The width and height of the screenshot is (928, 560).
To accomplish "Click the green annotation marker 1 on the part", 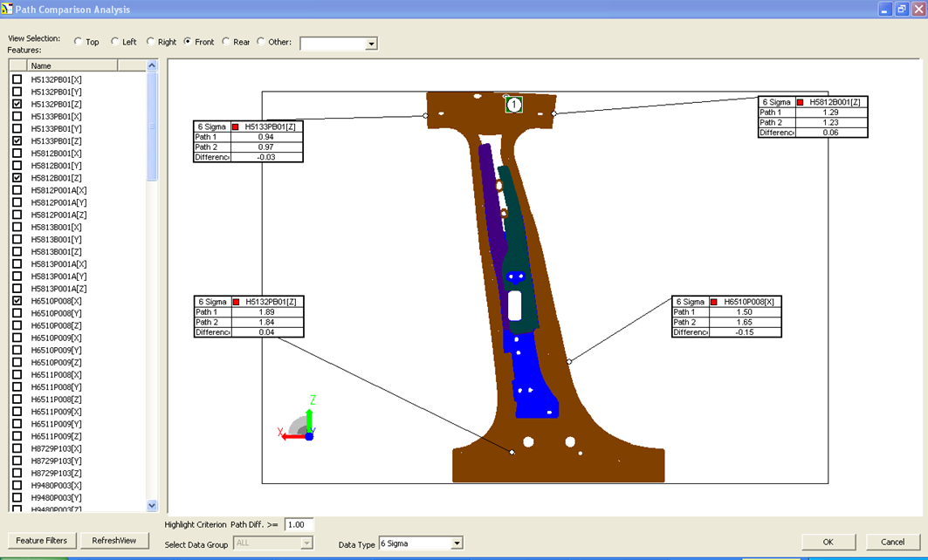I will click(513, 104).
